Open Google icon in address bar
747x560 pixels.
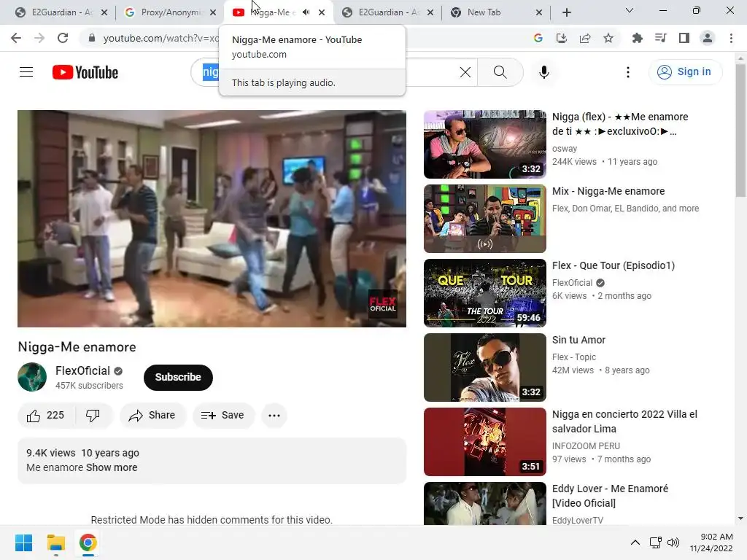click(538, 38)
